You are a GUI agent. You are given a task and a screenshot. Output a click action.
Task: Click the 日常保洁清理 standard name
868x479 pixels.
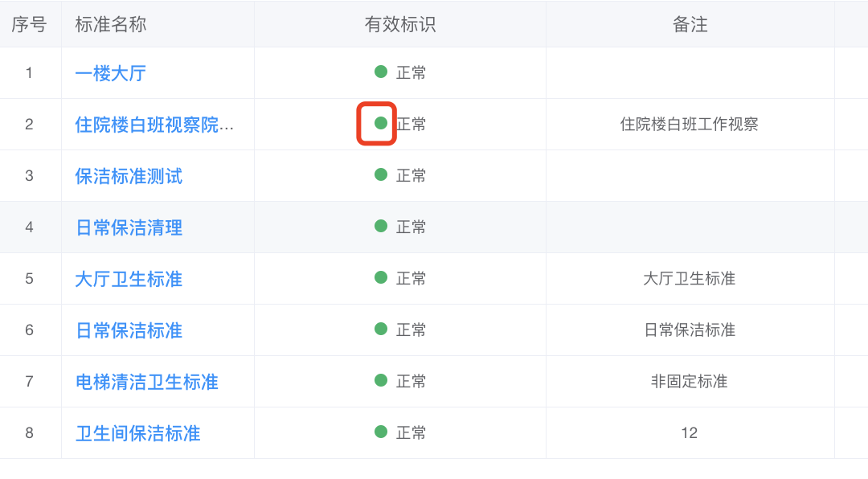click(129, 227)
